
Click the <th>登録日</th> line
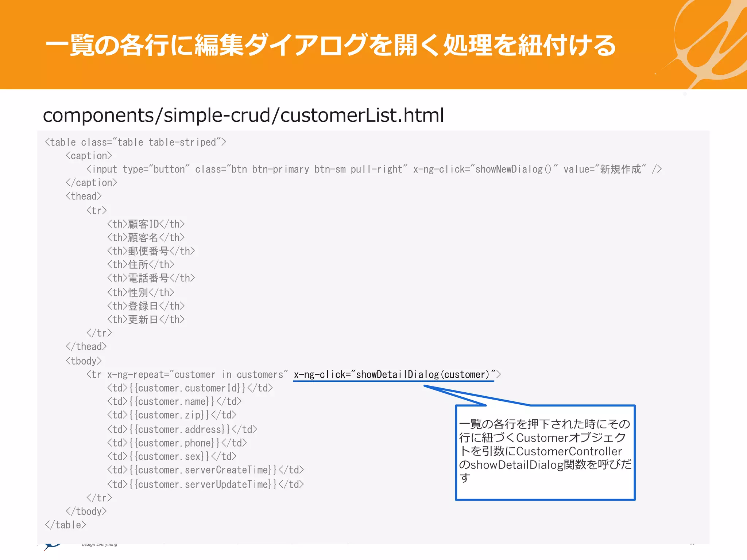point(146,306)
